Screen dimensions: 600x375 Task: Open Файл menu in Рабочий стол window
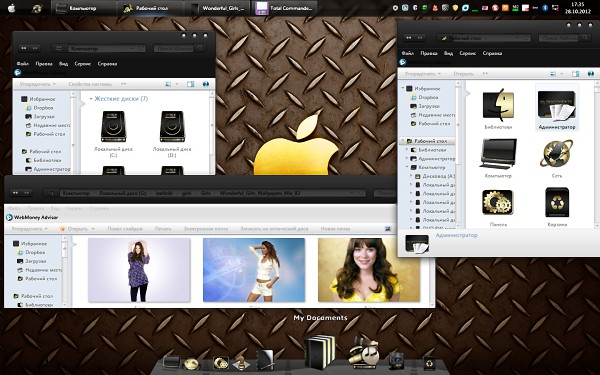point(408,53)
